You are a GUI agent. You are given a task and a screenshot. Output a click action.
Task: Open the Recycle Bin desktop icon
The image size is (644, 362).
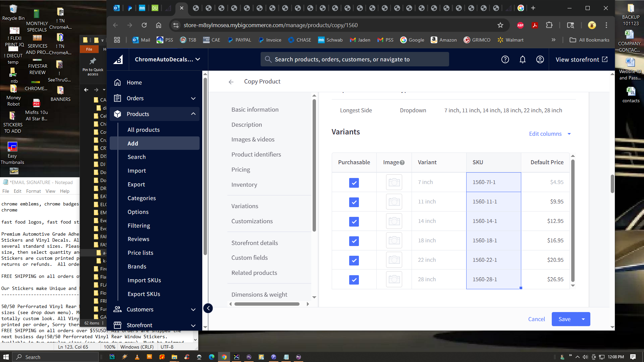pyautogui.click(x=13, y=12)
